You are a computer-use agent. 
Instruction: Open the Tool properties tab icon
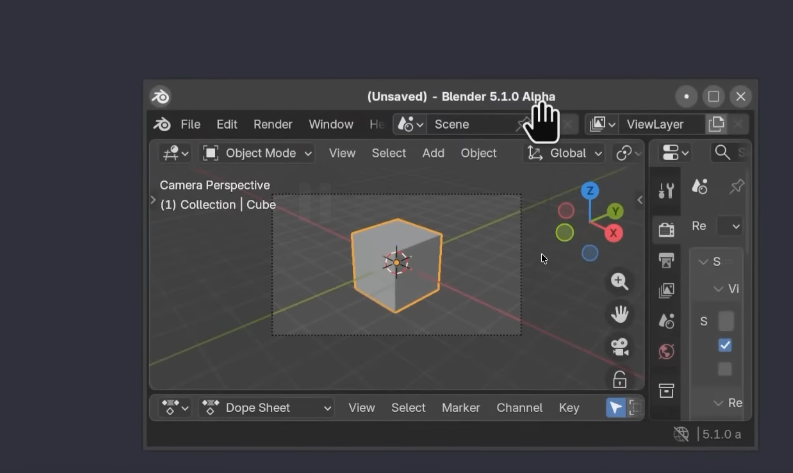667,191
